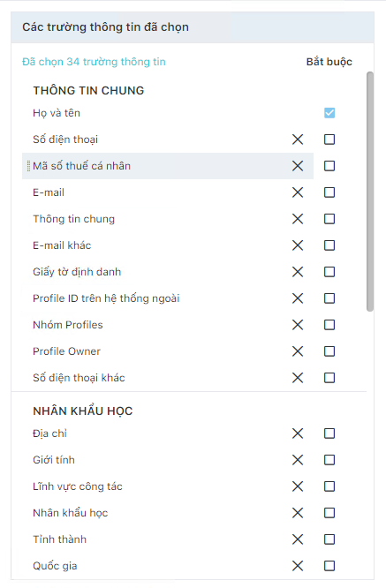
Task: Click the Profile ID trên hệ thống ngoài row
Action: point(168,298)
